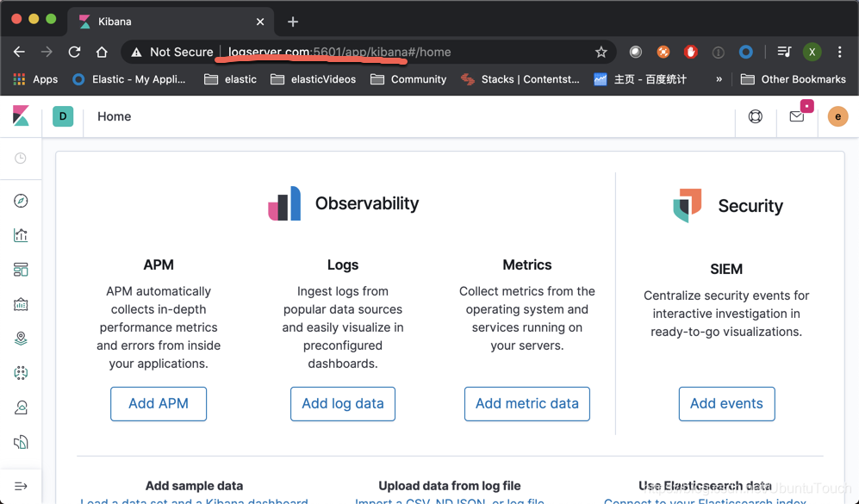Click 'Upload data from log file' heading
Screen dimensions: 859x504
point(450,486)
